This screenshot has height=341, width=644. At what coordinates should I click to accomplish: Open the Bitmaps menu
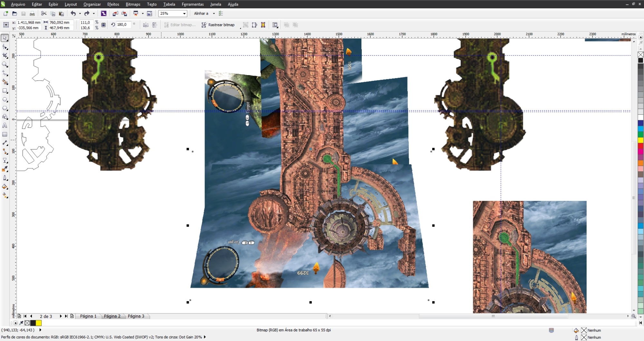133,4
